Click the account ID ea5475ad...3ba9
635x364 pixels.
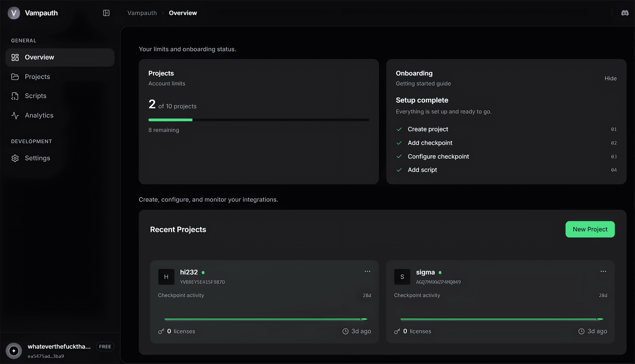click(x=46, y=356)
